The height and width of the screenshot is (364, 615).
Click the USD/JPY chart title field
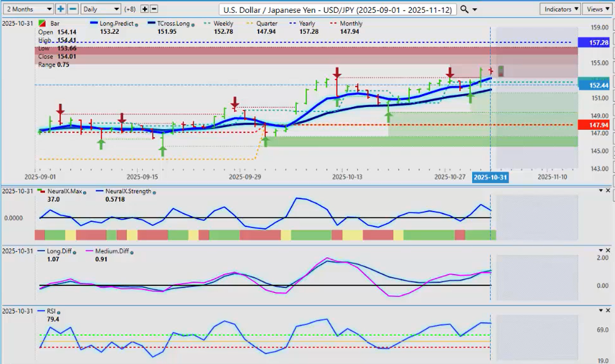tap(339, 9)
